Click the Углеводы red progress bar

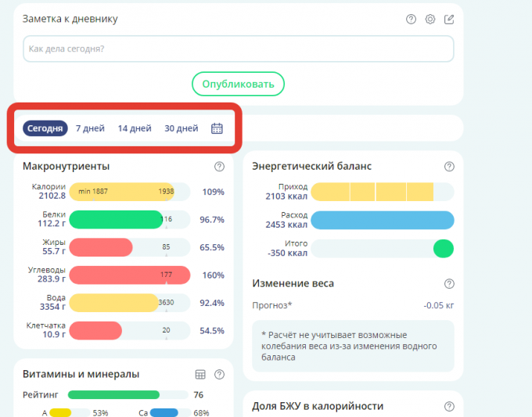click(129, 275)
